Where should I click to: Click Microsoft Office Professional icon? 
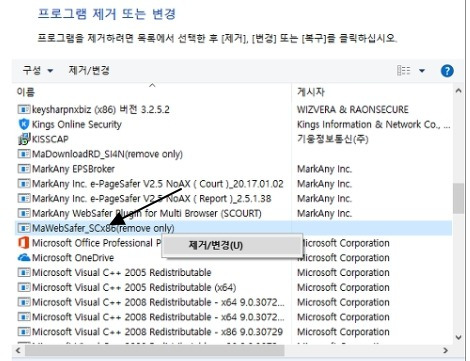click(24, 243)
